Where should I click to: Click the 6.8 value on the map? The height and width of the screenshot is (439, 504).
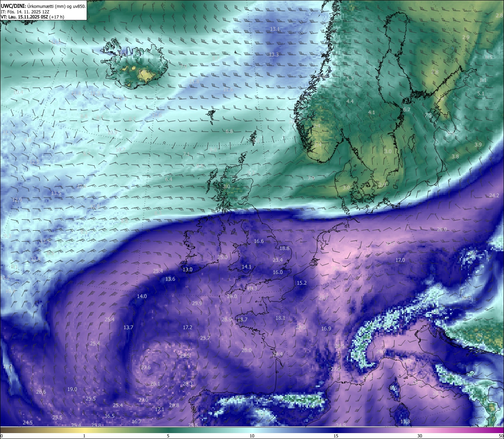229,132
